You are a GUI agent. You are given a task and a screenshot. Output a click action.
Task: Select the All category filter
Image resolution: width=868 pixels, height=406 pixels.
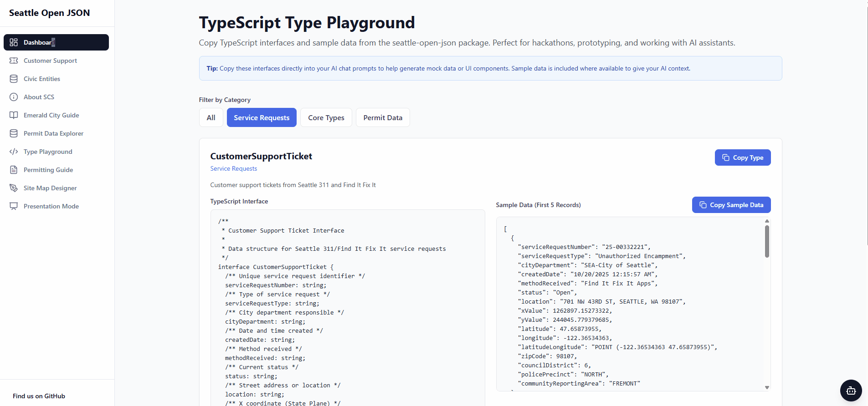(x=211, y=117)
